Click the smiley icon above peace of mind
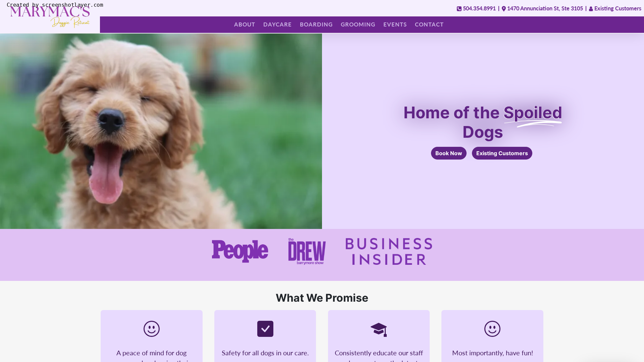 152,329
